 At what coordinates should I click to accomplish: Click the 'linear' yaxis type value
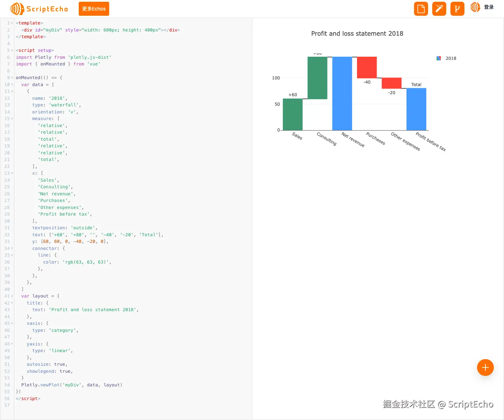pyautogui.click(x=61, y=351)
